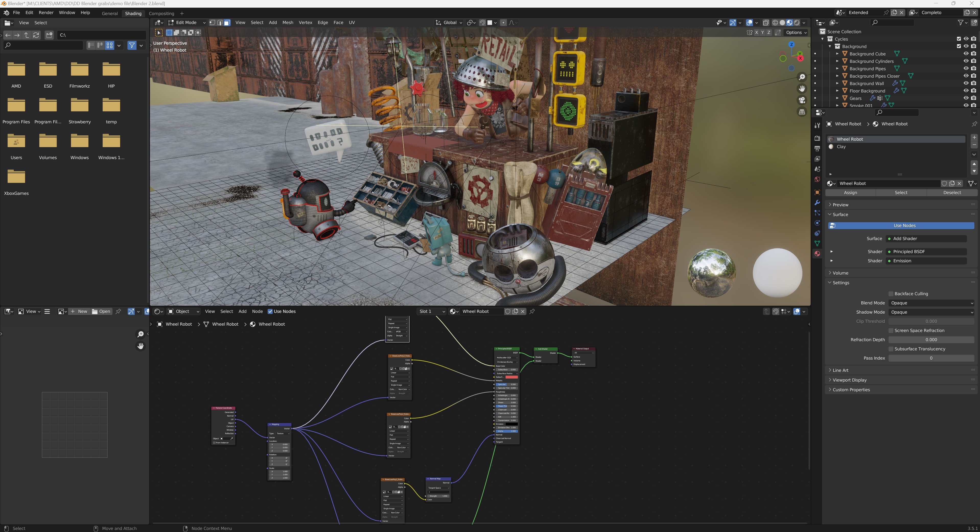Click Assign material button
Image resolution: width=980 pixels, height=532 pixels.
coord(850,192)
